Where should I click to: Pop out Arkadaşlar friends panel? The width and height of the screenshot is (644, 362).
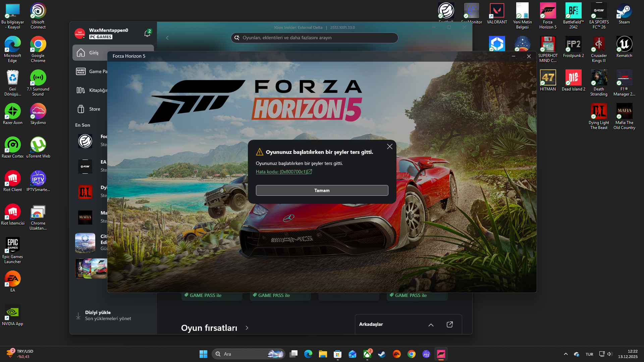tap(450, 324)
